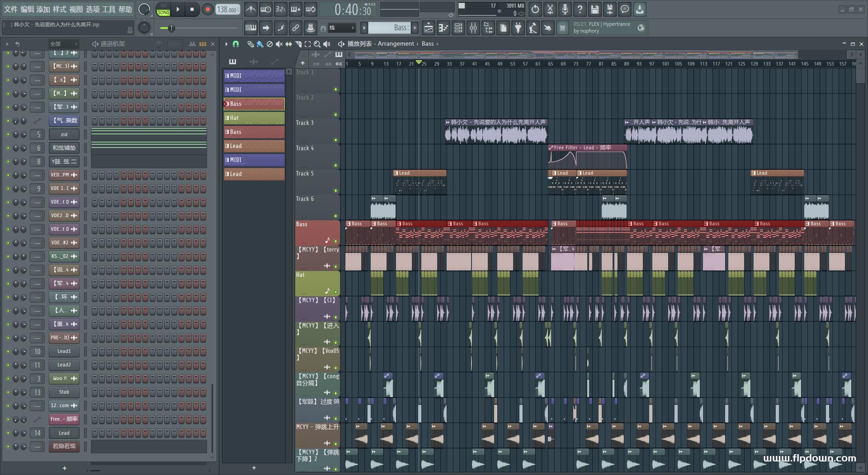Open the 帮助 menu
Screen dimensions: 868x475
click(x=125, y=9)
